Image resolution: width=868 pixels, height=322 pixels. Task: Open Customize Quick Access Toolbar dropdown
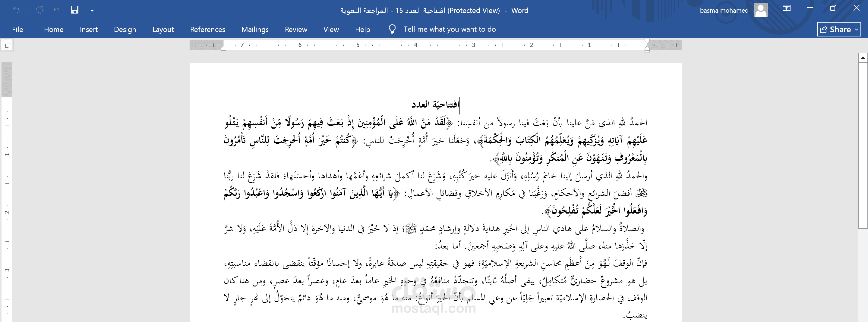tap(92, 11)
